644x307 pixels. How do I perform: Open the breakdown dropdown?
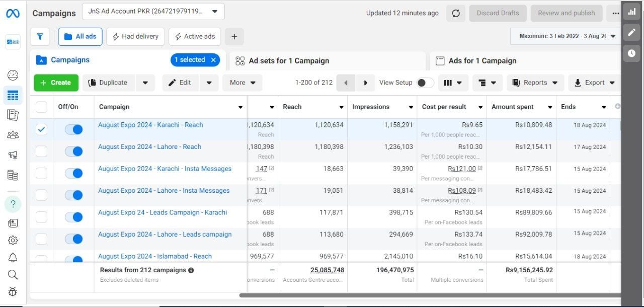point(488,83)
